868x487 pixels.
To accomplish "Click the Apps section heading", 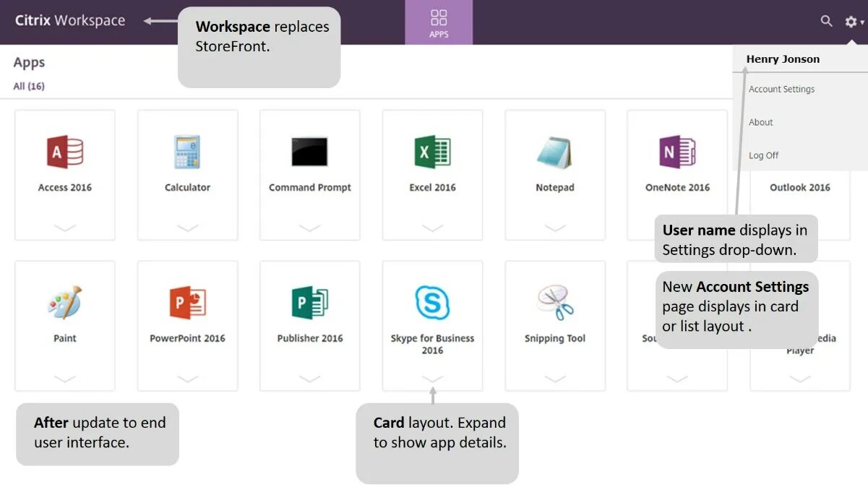I will (29, 63).
